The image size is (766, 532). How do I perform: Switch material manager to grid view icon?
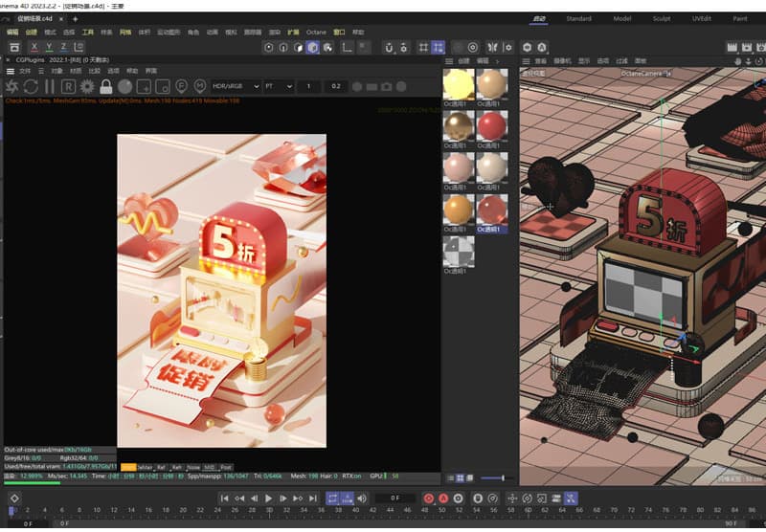(x=460, y=478)
